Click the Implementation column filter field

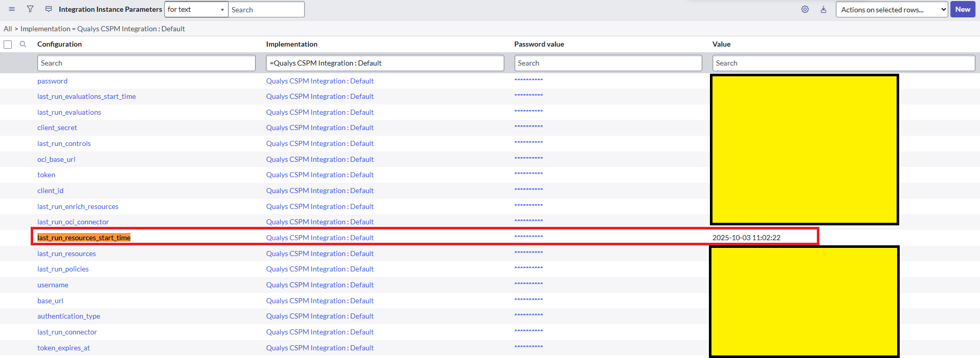385,63
